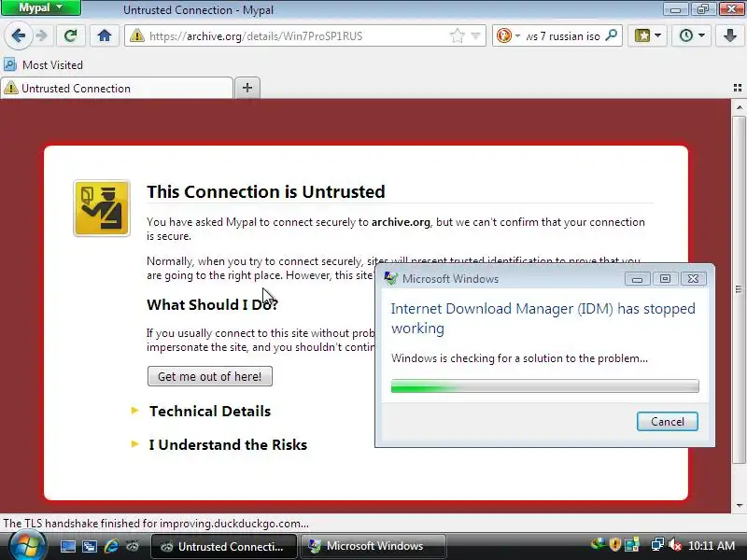The height and width of the screenshot is (560, 747).
Task: Click the customs officer warning icon
Action: pos(102,208)
